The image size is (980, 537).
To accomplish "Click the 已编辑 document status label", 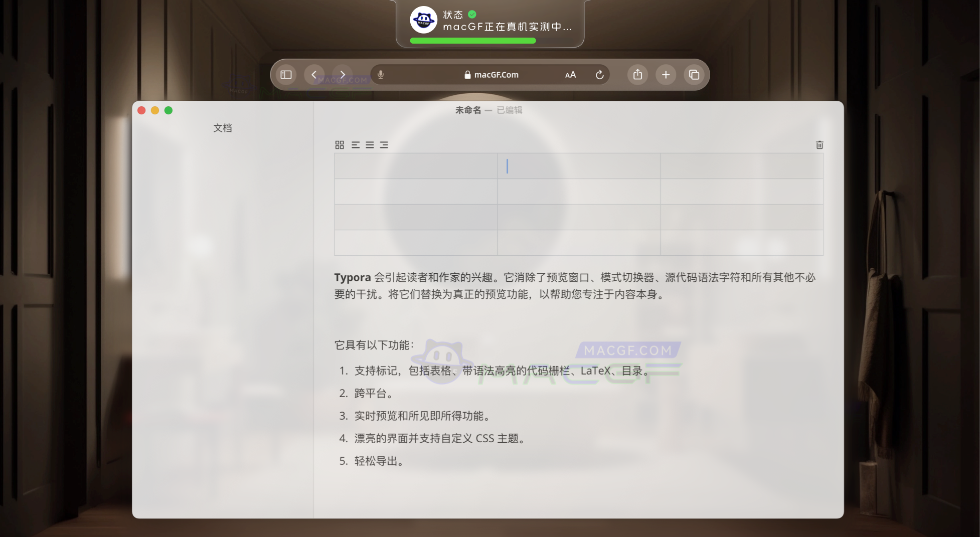I will click(510, 110).
